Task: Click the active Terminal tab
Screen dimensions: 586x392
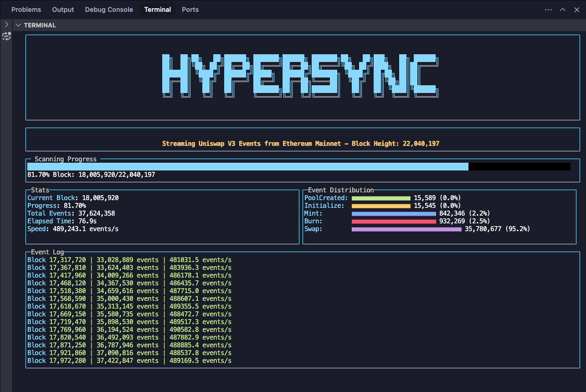Action: click(x=157, y=9)
